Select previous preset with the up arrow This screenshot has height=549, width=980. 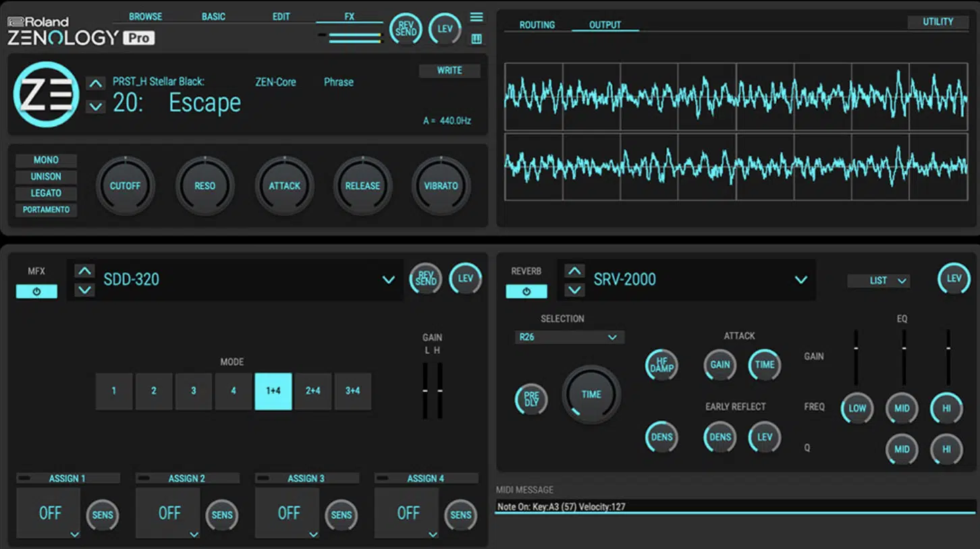click(96, 84)
